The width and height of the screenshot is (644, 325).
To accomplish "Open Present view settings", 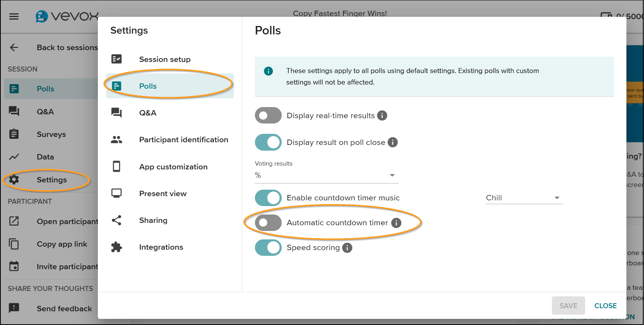I will pyautogui.click(x=163, y=193).
